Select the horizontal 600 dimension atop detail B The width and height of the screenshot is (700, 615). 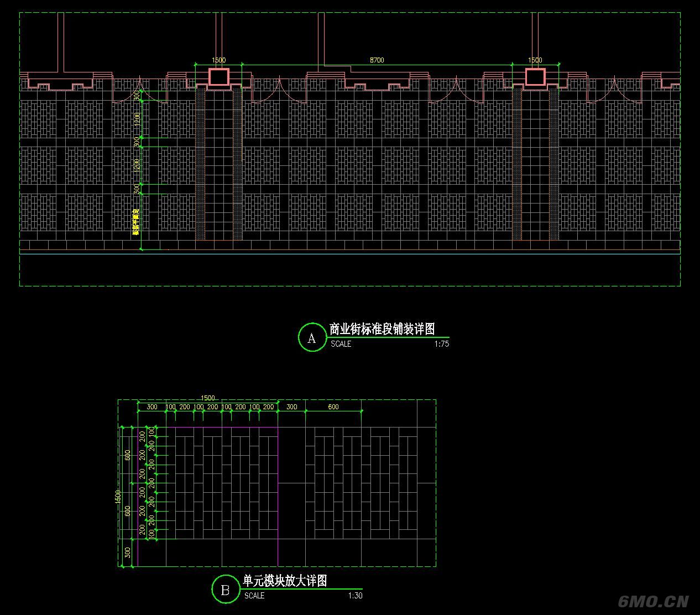coord(333,407)
